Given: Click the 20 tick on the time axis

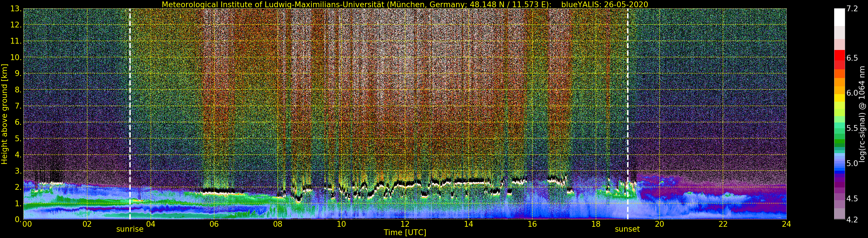Looking at the screenshot, I should [659, 224].
